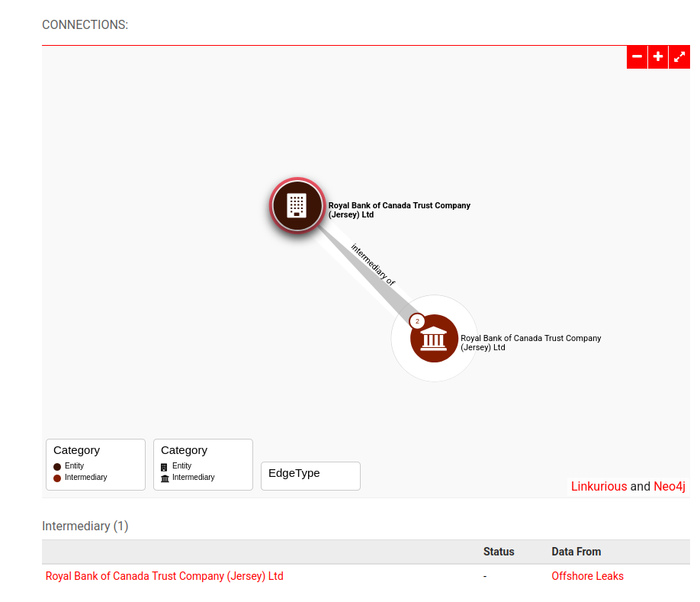Open the Offshore Leaks data source link
This screenshot has height=602, width=700.
click(x=587, y=576)
